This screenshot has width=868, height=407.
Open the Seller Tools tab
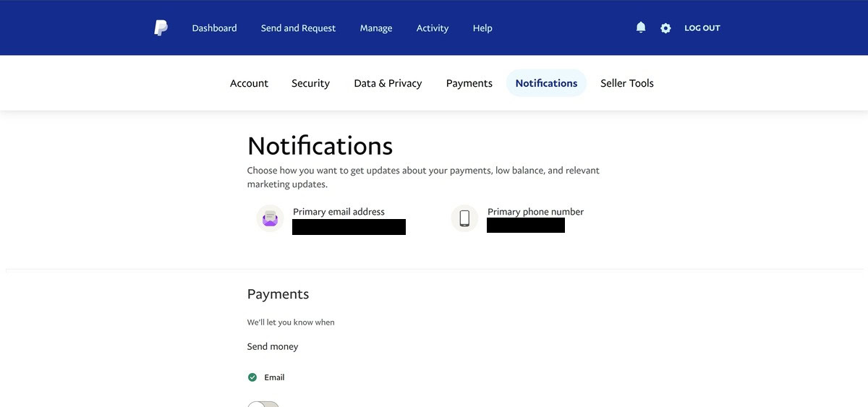tap(626, 83)
